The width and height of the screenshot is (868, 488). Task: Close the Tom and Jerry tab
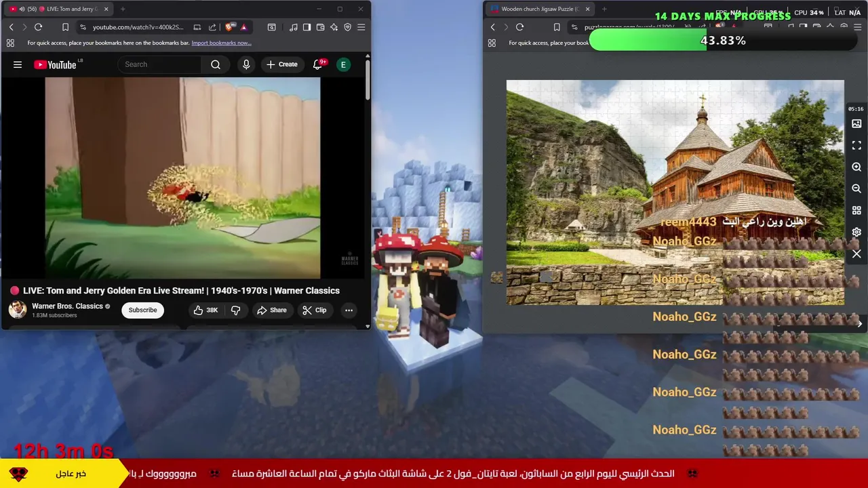[x=106, y=9]
